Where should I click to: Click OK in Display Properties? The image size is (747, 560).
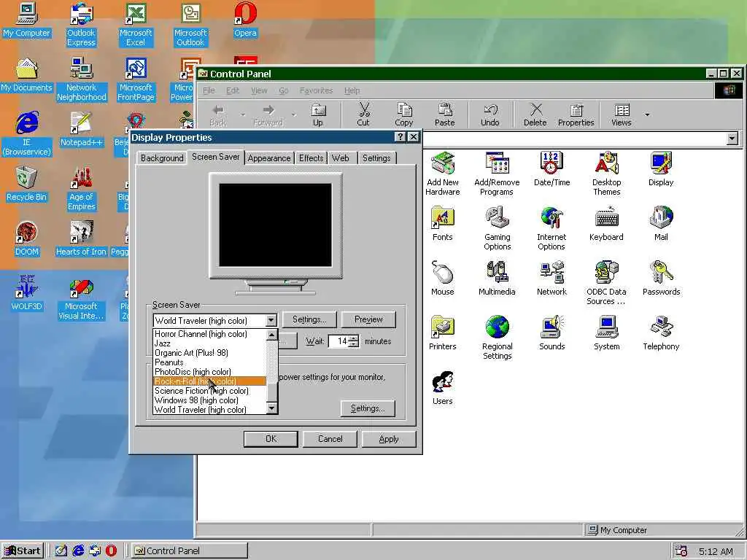click(271, 439)
